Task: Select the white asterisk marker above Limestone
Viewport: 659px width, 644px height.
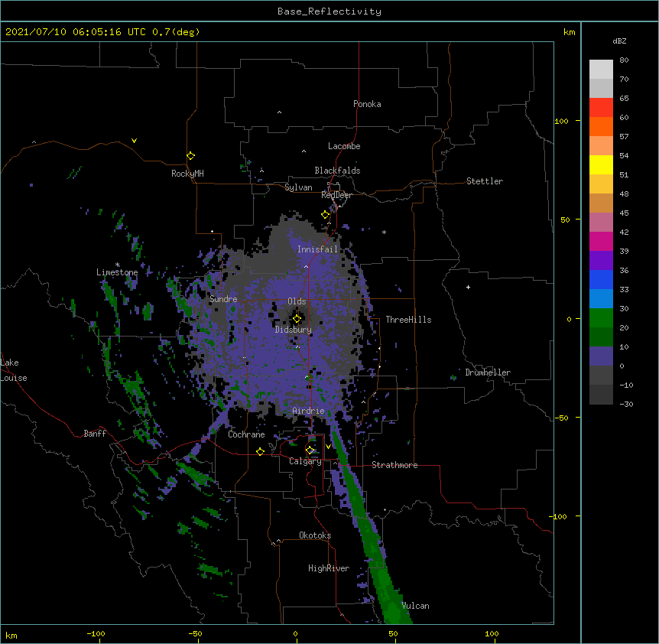Action: click(x=118, y=265)
